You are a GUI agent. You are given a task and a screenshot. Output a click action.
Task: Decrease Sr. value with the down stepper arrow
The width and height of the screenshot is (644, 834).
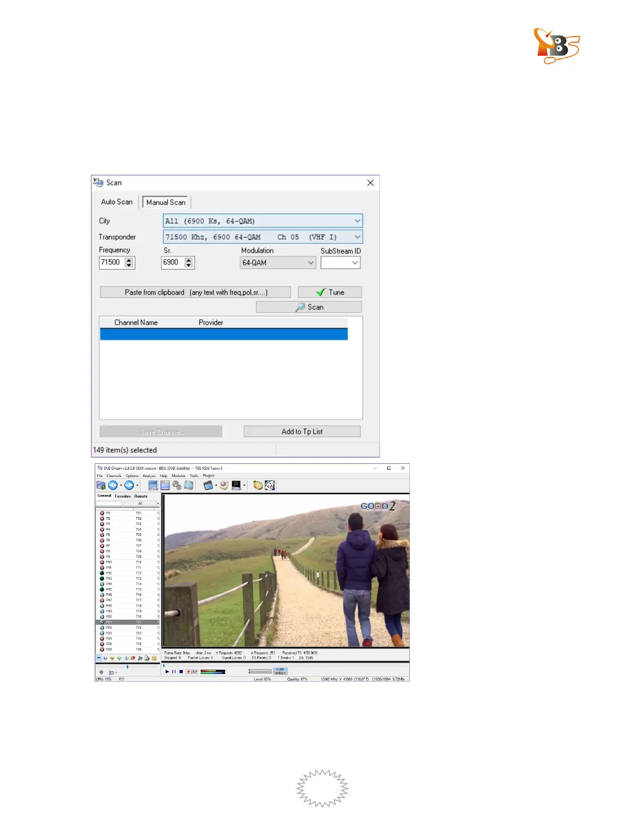pyautogui.click(x=189, y=265)
